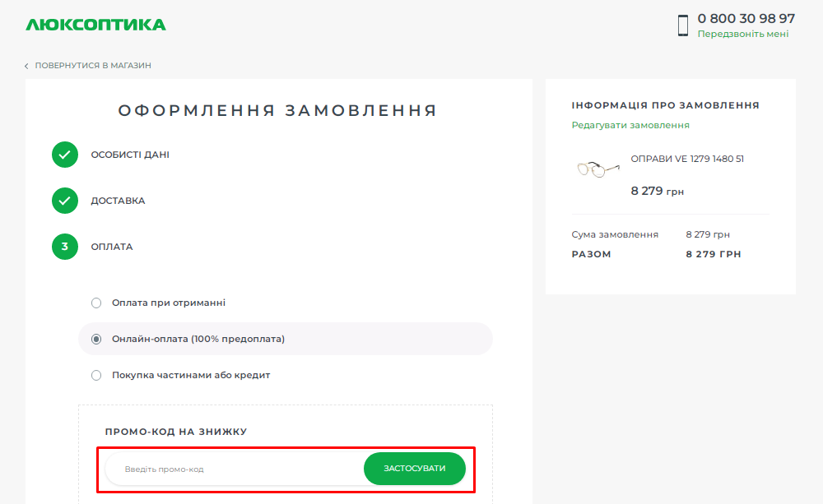Click the eyeglasses product image
The width and height of the screenshot is (823, 504).
tap(597, 168)
